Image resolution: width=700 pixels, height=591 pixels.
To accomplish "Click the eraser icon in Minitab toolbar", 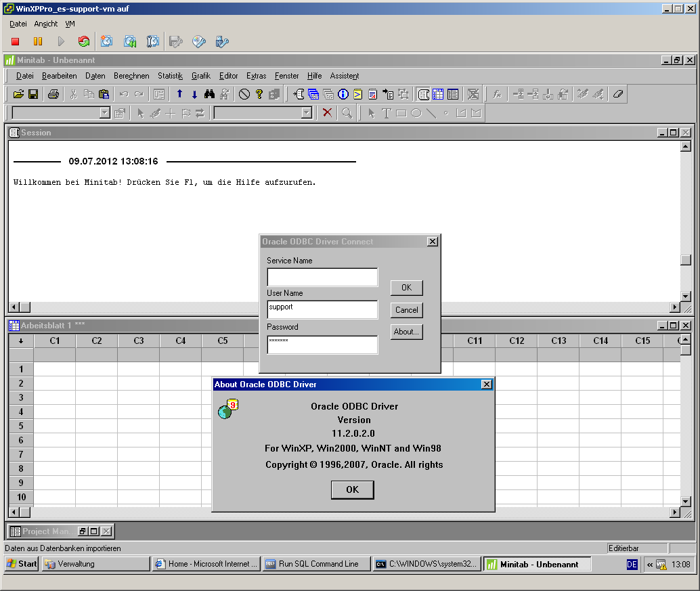I will point(618,94).
